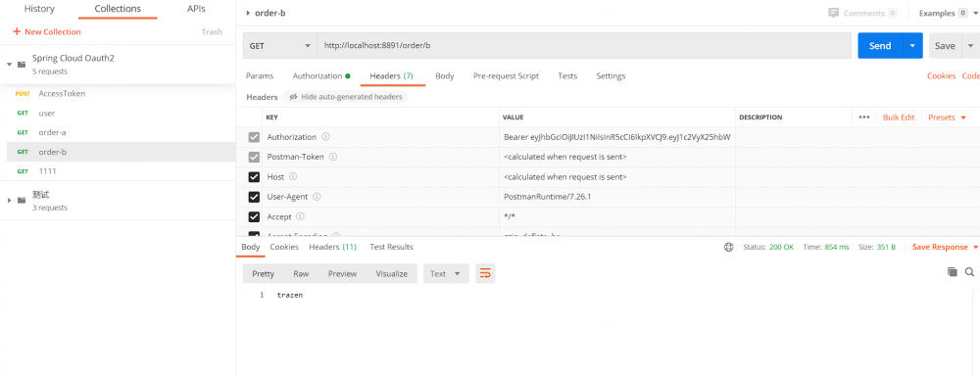Click the info icon next to Authorization

[x=325, y=137]
